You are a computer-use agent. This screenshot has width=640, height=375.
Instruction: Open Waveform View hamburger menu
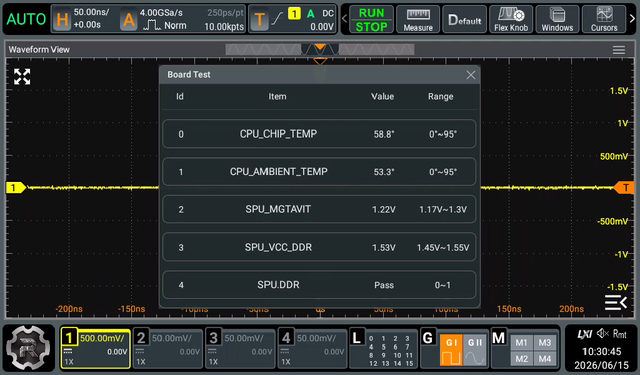pos(619,50)
